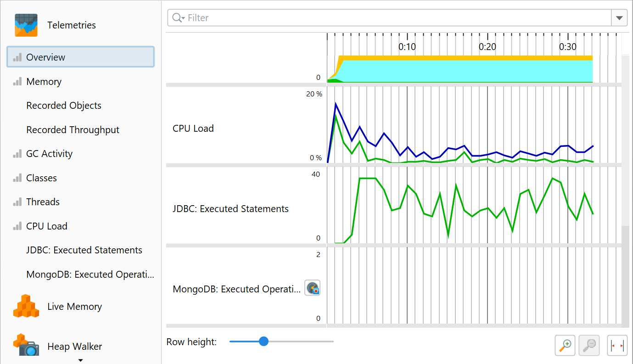This screenshot has height=364, width=633.
Task: Expand more sections via bottom sidebar arrow
Action: (80, 360)
